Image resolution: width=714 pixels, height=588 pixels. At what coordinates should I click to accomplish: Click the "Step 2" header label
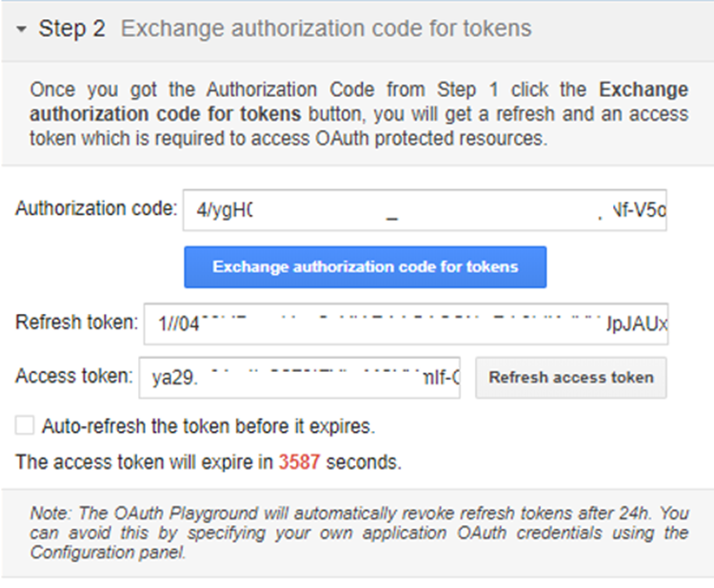click(71, 29)
